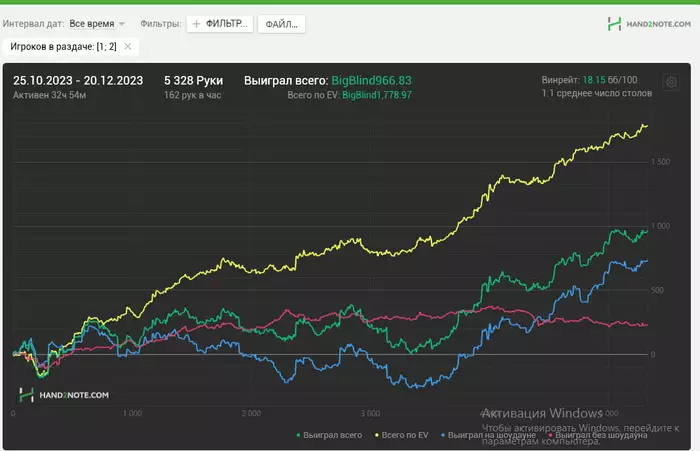The width and height of the screenshot is (700, 451).
Task: Click the total won value "BigBlind966.83"
Action: click(371, 80)
